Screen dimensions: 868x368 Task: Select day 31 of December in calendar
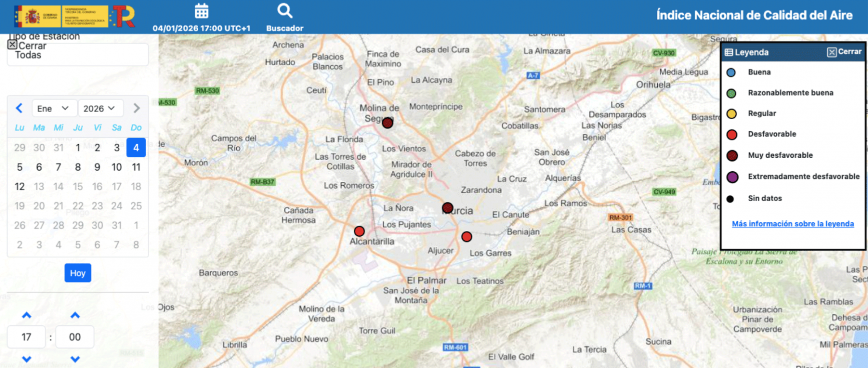pyautogui.click(x=59, y=148)
